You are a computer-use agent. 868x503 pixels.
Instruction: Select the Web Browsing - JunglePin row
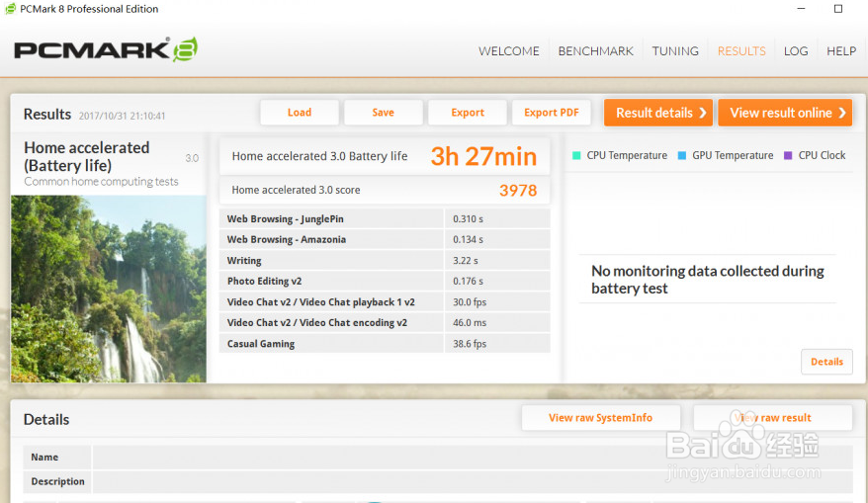385,219
